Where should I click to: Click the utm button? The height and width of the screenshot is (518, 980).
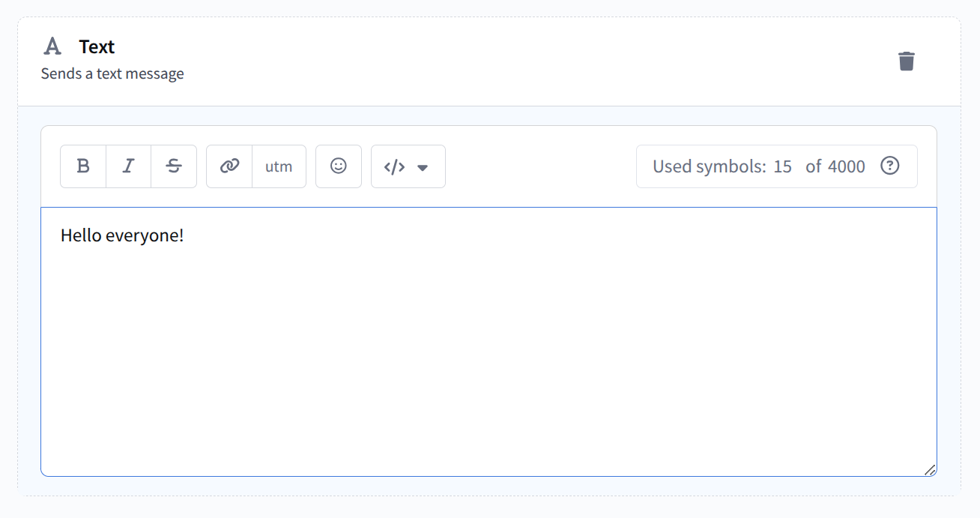279,166
